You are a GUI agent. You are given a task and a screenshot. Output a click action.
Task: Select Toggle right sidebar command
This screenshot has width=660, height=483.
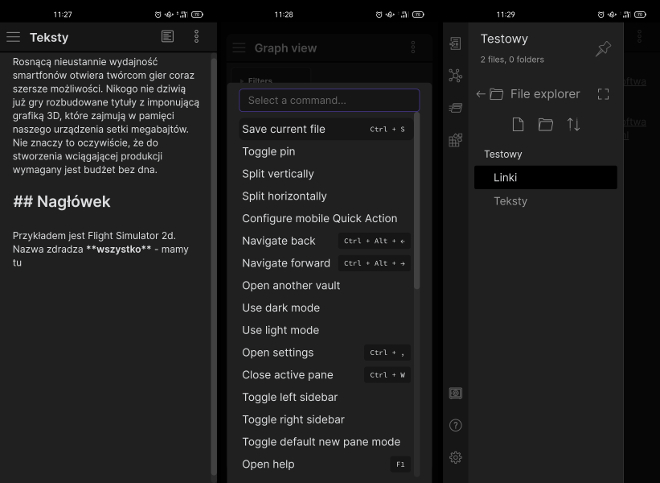pos(293,420)
